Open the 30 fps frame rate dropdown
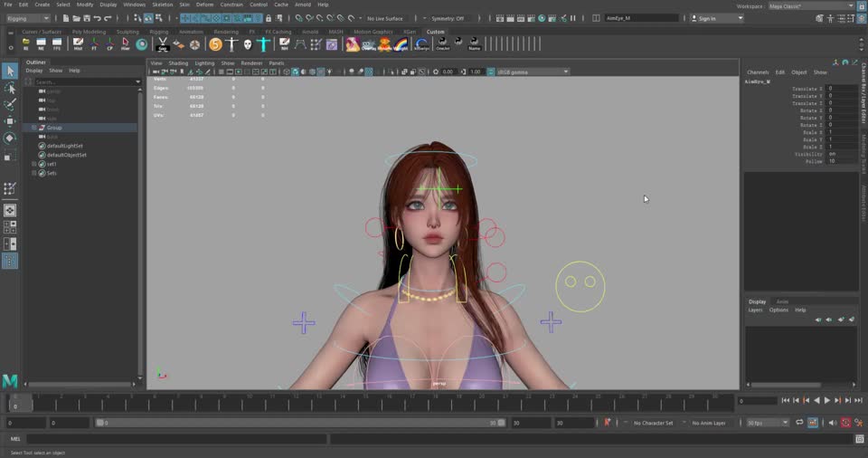Viewport: 868px width, 458px height. (768, 423)
